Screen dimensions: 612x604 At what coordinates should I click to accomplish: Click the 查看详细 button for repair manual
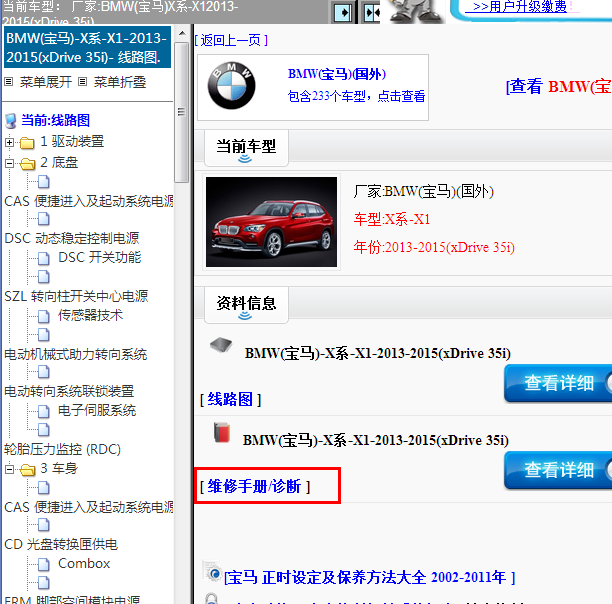(558, 470)
